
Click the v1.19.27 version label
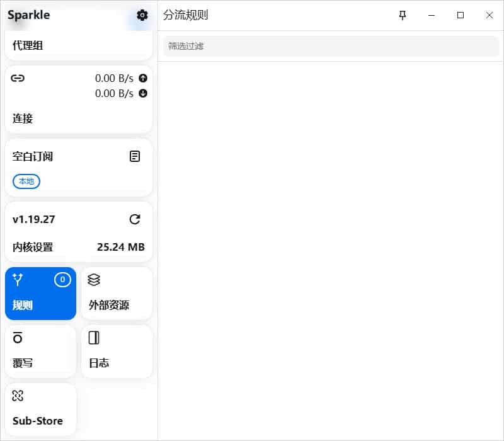[x=34, y=219]
